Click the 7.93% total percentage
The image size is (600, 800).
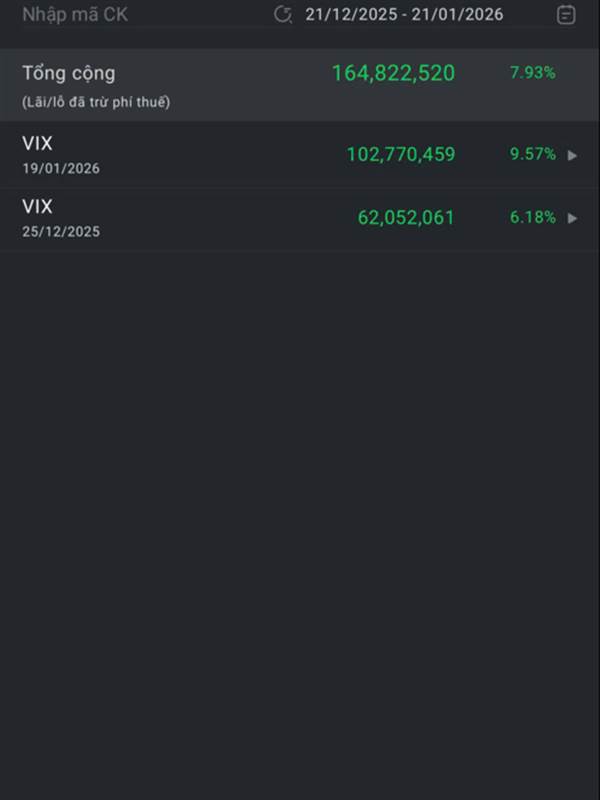tap(532, 72)
